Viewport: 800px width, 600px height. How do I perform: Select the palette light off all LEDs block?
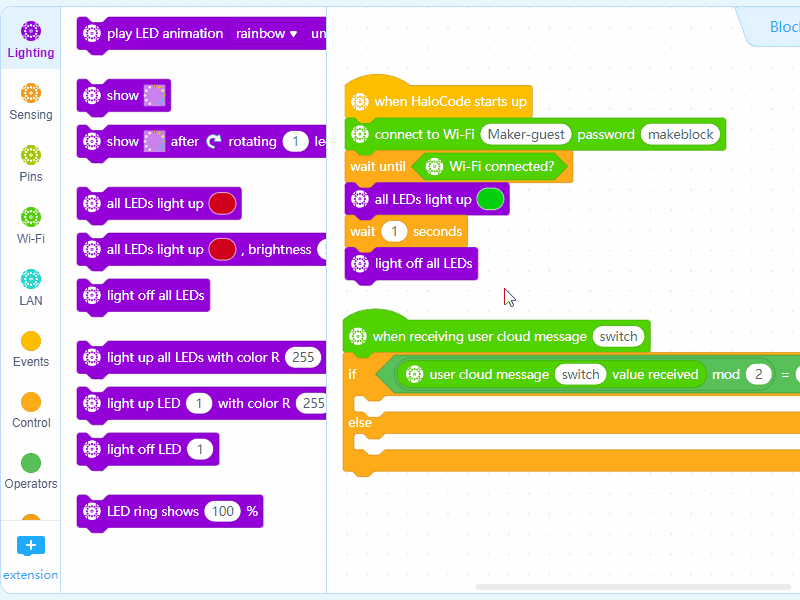[143, 295]
